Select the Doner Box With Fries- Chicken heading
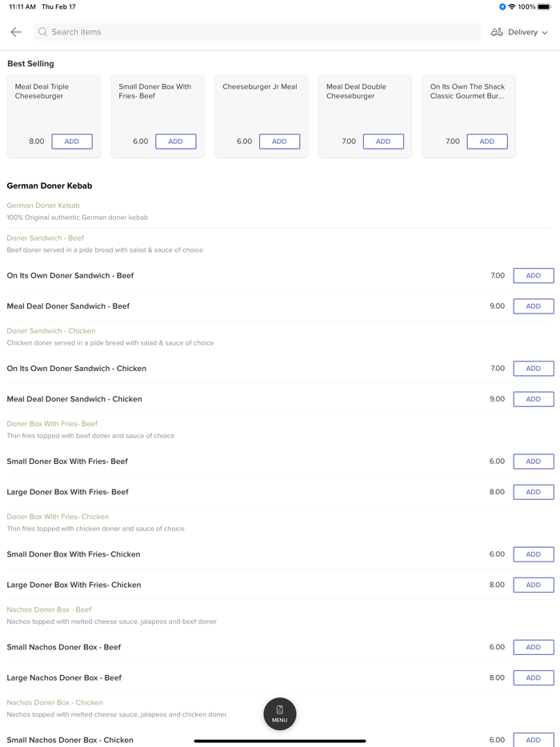 click(x=58, y=517)
